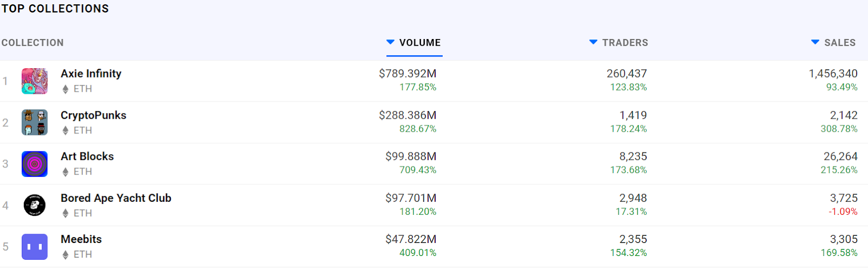This screenshot has width=868, height=269.
Task: Select the VOLUME column header
Action: pyautogui.click(x=420, y=43)
